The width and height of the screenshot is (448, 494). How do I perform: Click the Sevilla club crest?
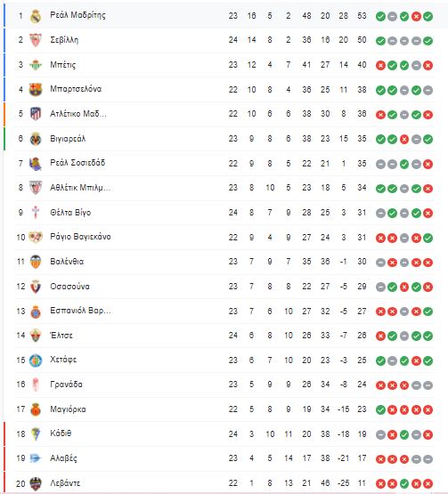pyautogui.click(x=36, y=40)
